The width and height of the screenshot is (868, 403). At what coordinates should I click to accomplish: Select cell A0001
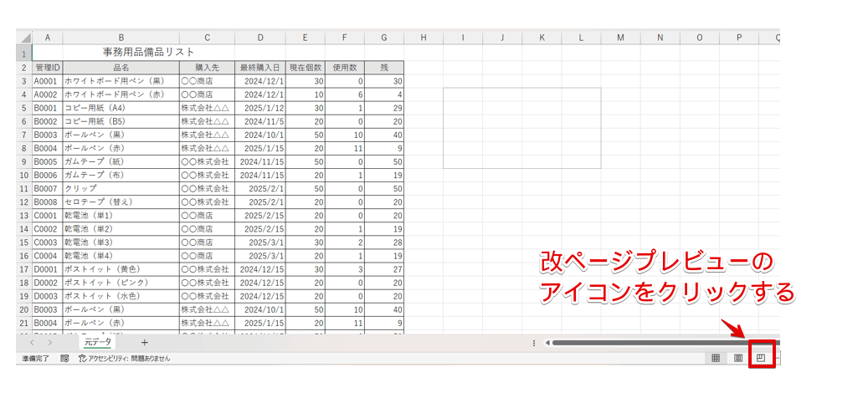point(48,81)
